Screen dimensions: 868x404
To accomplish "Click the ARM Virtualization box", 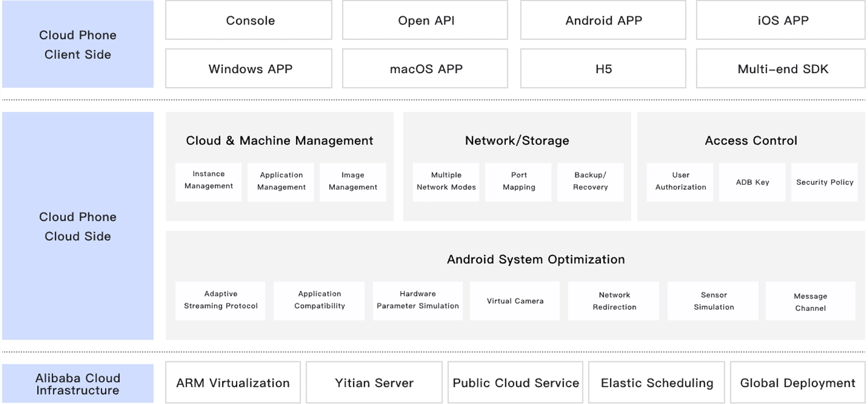I will pyautogui.click(x=233, y=383).
